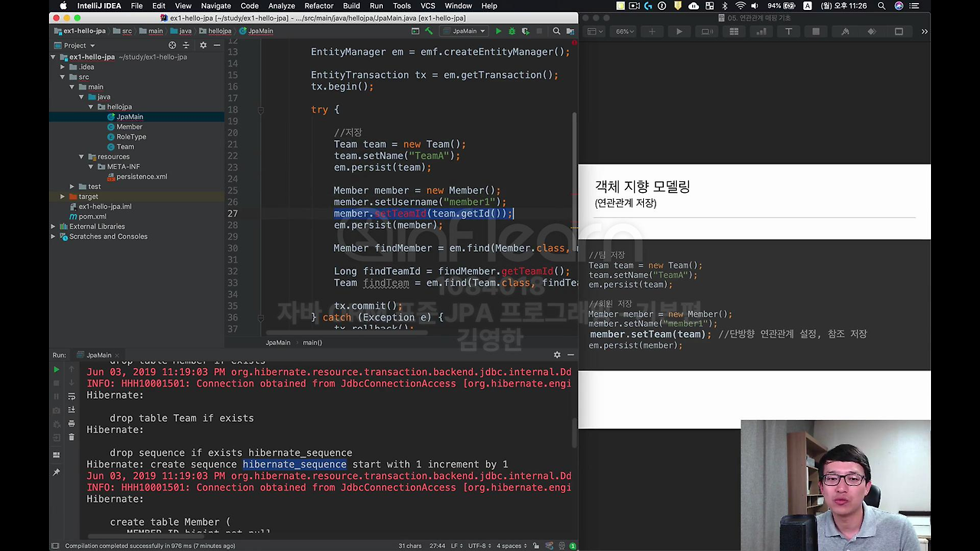980x551 pixels.
Task: Open Keynote Document inspector
Action: (x=899, y=31)
